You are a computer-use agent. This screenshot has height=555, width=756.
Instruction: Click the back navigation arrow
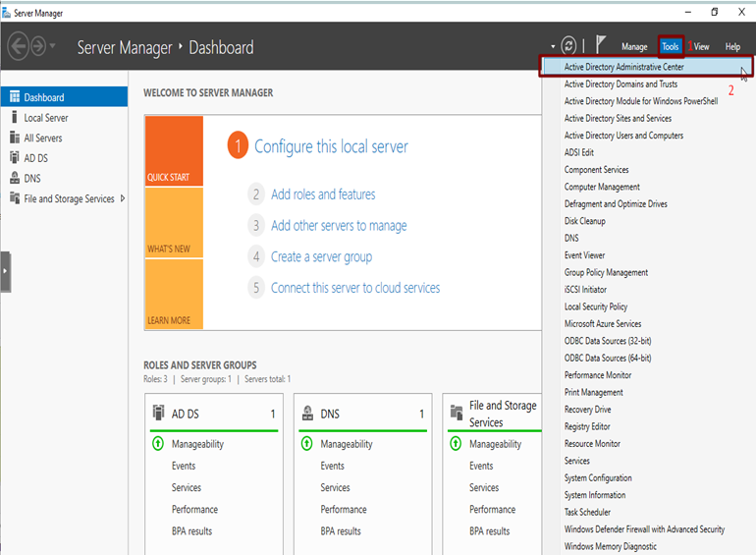(x=19, y=47)
